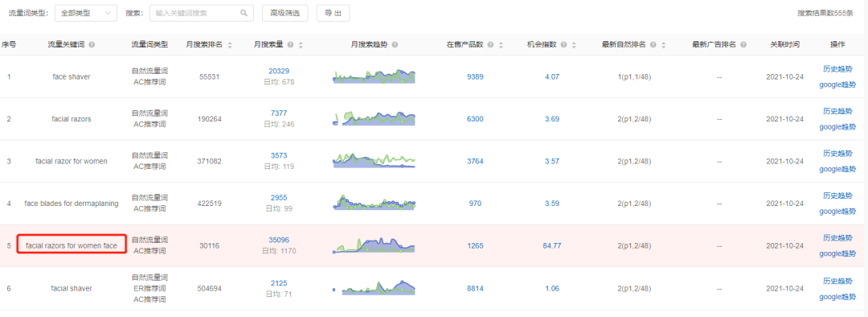868x317 pixels.
Task: Click the help icon next to 流量关键词
Action: [x=92, y=45]
